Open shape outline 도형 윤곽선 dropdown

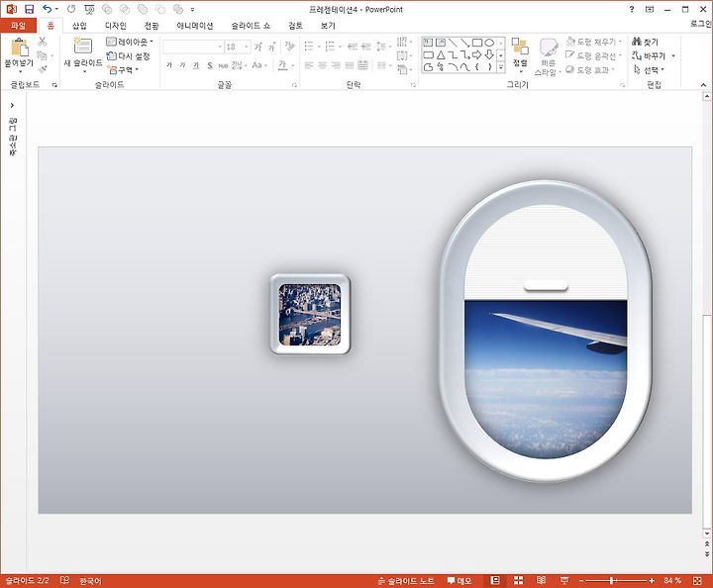coord(593,55)
